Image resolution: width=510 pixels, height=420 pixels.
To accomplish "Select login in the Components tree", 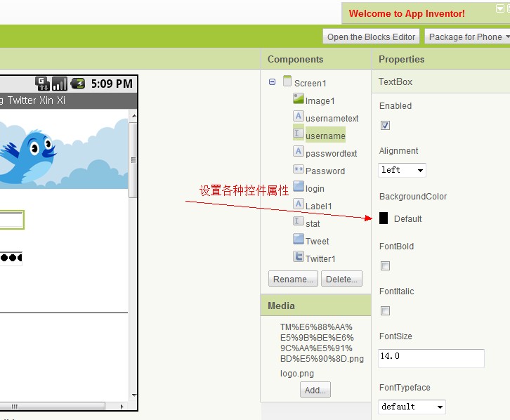I will (x=315, y=188).
